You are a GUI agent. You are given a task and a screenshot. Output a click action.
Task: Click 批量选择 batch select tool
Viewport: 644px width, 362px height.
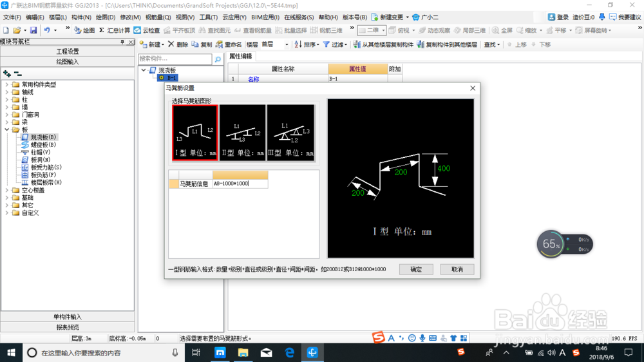291,30
